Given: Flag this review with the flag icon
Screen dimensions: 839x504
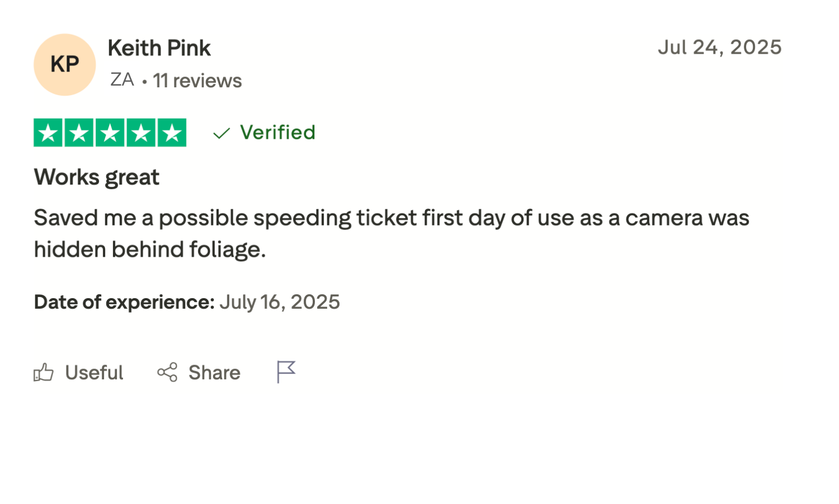Looking at the screenshot, I should [286, 372].
